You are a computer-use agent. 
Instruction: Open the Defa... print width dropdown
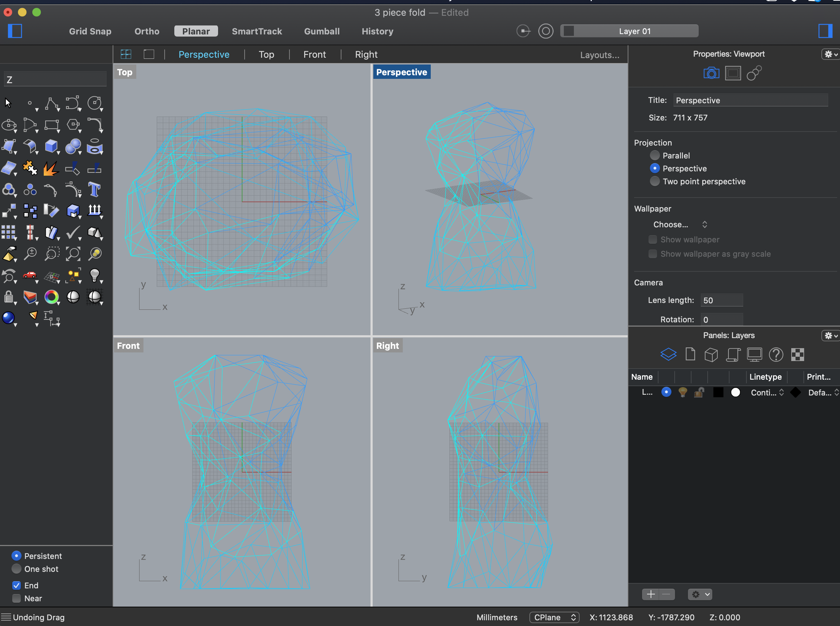point(823,393)
